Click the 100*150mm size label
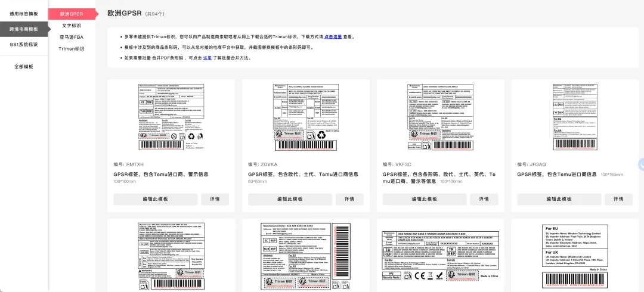 point(612,175)
